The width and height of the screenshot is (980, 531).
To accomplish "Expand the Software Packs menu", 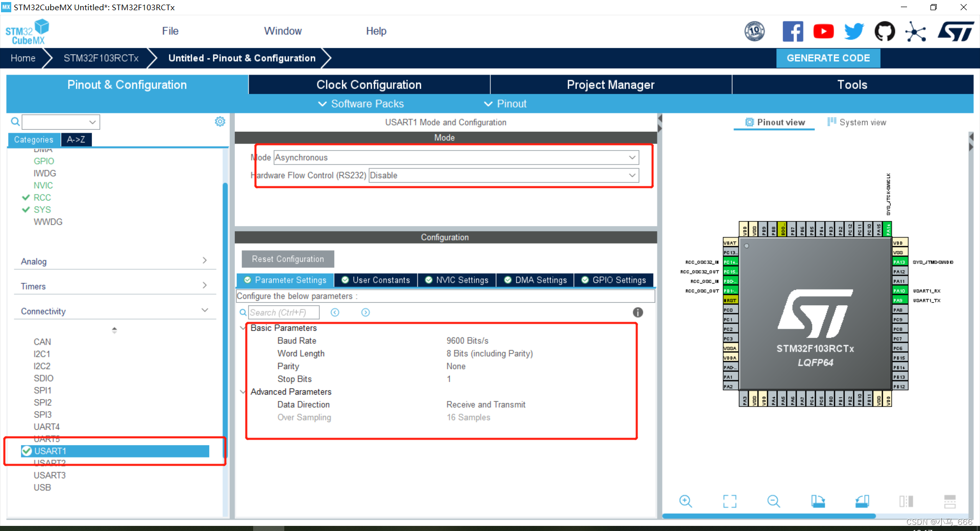I will (x=361, y=104).
